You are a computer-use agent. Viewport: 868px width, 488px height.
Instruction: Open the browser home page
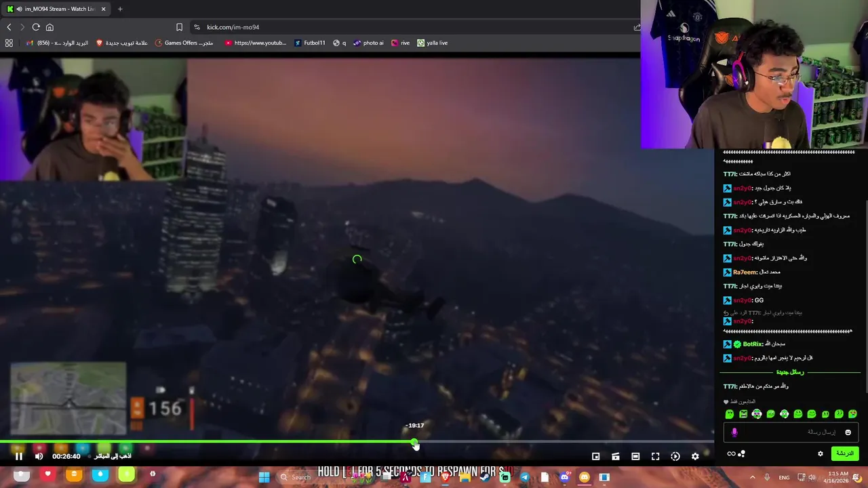tap(50, 27)
